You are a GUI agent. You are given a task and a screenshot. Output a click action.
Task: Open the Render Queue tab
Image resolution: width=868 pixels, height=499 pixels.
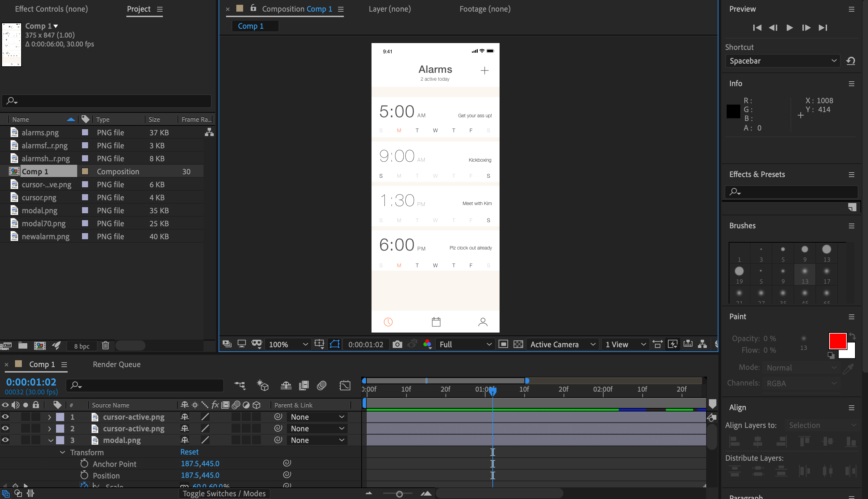pos(117,364)
